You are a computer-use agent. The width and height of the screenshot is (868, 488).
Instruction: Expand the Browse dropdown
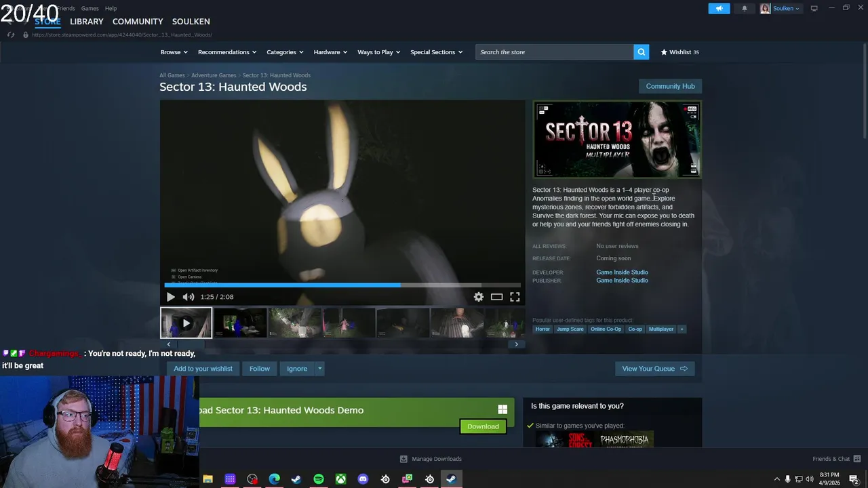[174, 52]
